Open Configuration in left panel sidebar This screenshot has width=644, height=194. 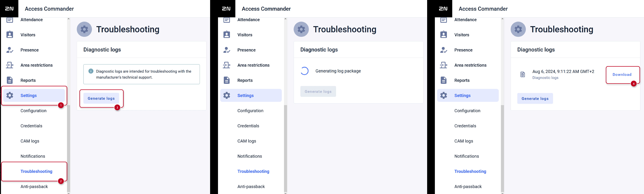(x=33, y=111)
